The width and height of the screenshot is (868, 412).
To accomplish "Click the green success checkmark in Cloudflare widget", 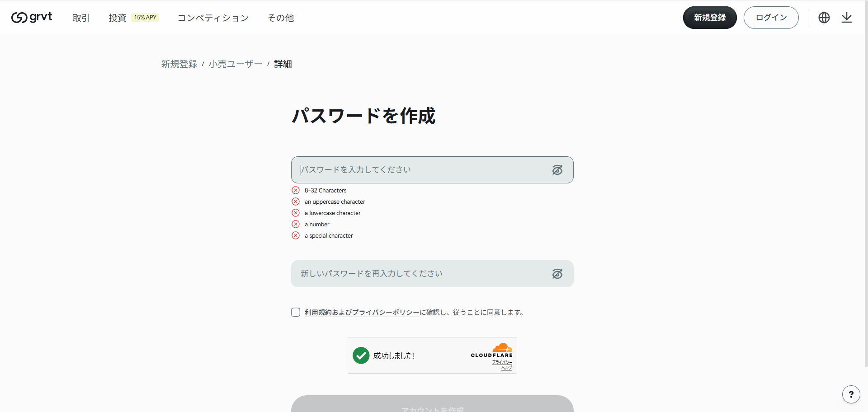I will click(361, 356).
